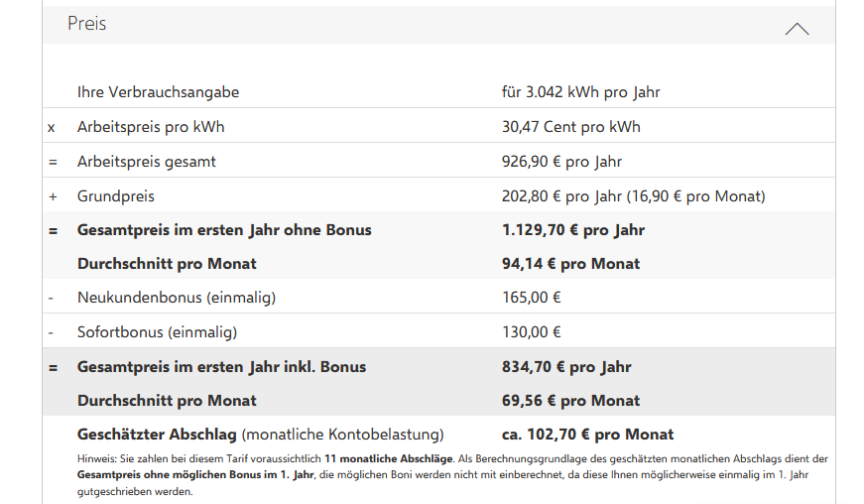Click the 165,00 € Neukundenbonus amount
The width and height of the screenshot is (864, 504).
pyautogui.click(x=532, y=298)
